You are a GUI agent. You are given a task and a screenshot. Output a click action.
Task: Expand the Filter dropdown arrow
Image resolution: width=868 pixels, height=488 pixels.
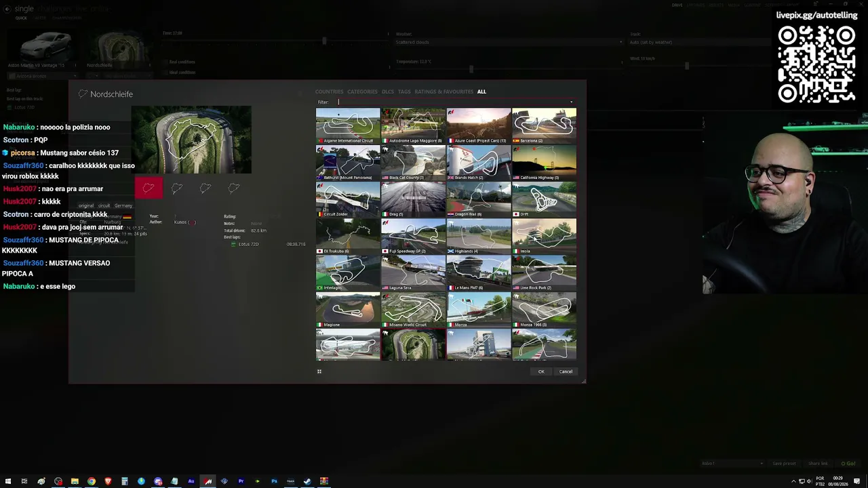coord(571,102)
